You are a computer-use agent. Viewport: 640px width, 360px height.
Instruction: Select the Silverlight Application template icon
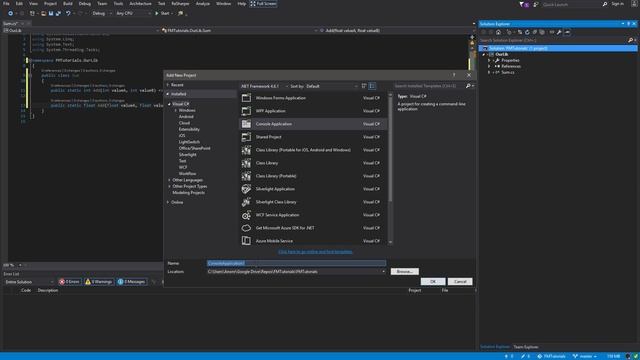(246, 189)
